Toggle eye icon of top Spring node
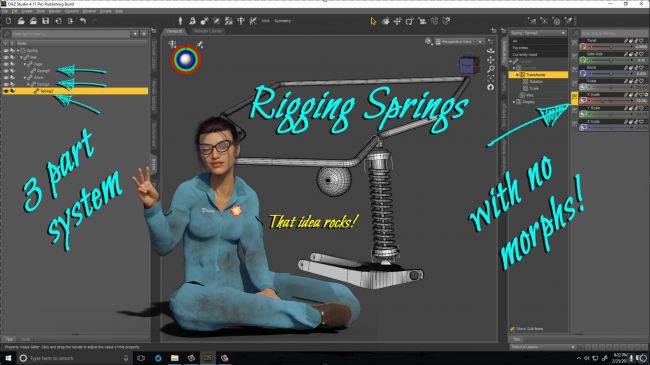Image resolution: width=650 pixels, height=365 pixels. point(6,51)
